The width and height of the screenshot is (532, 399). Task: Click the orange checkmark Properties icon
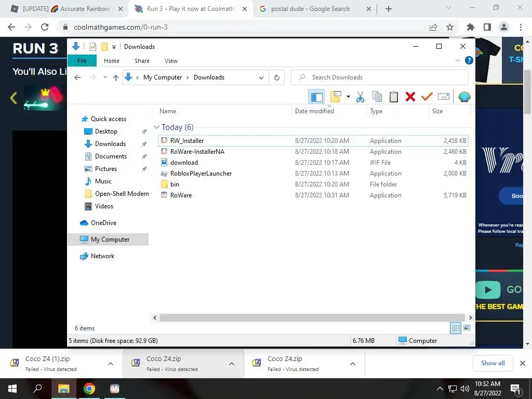pos(427,97)
